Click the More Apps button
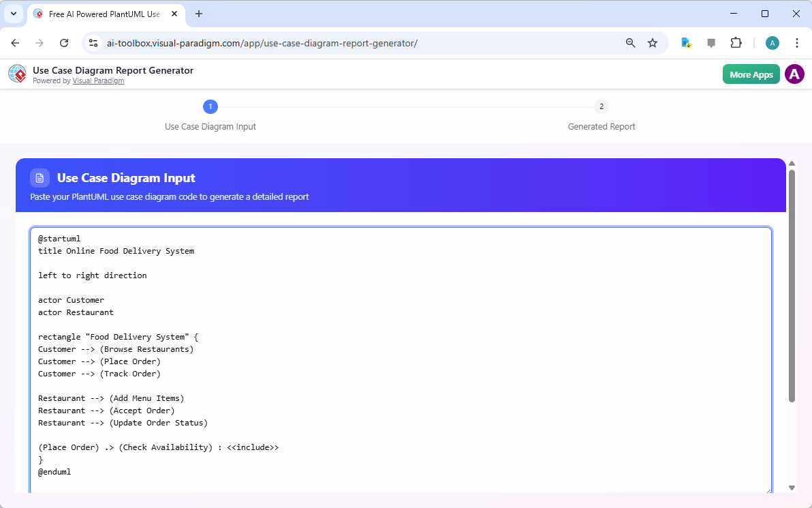 click(x=751, y=74)
